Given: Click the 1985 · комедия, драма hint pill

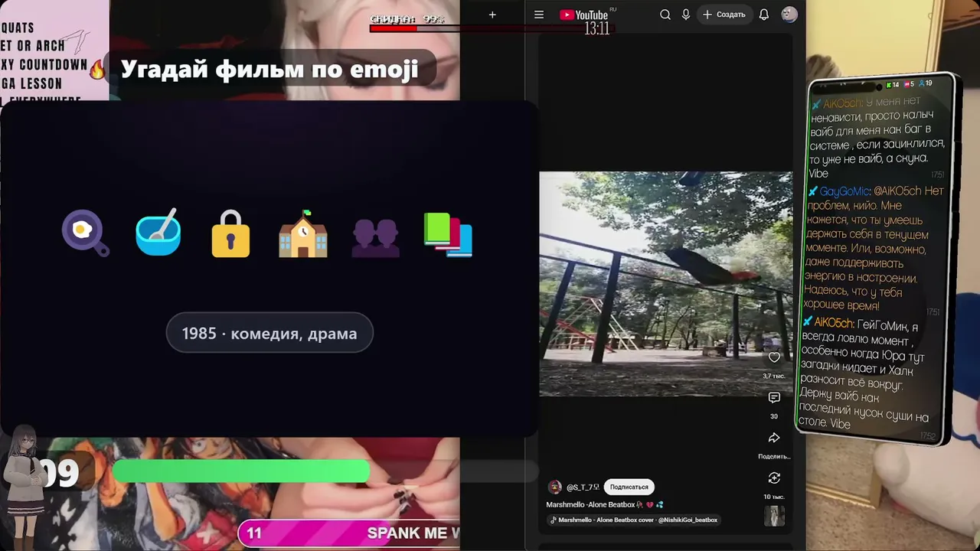Looking at the screenshot, I should (269, 333).
